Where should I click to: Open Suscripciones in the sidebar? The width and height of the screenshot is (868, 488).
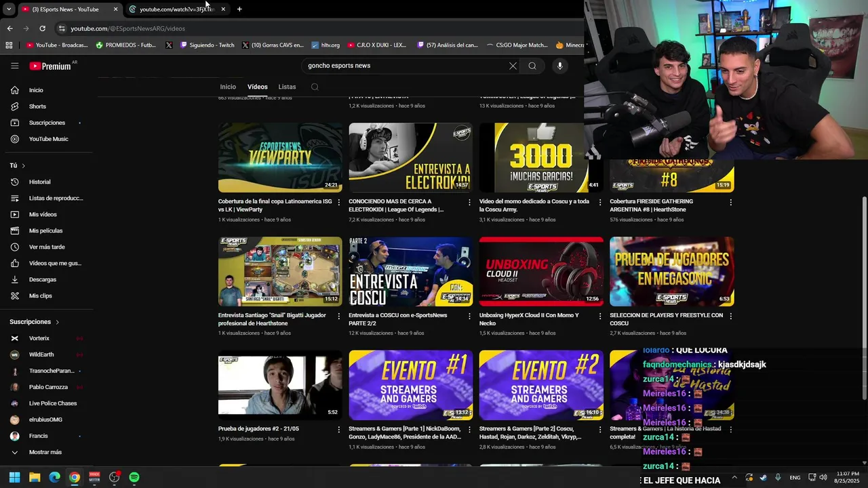[46, 123]
